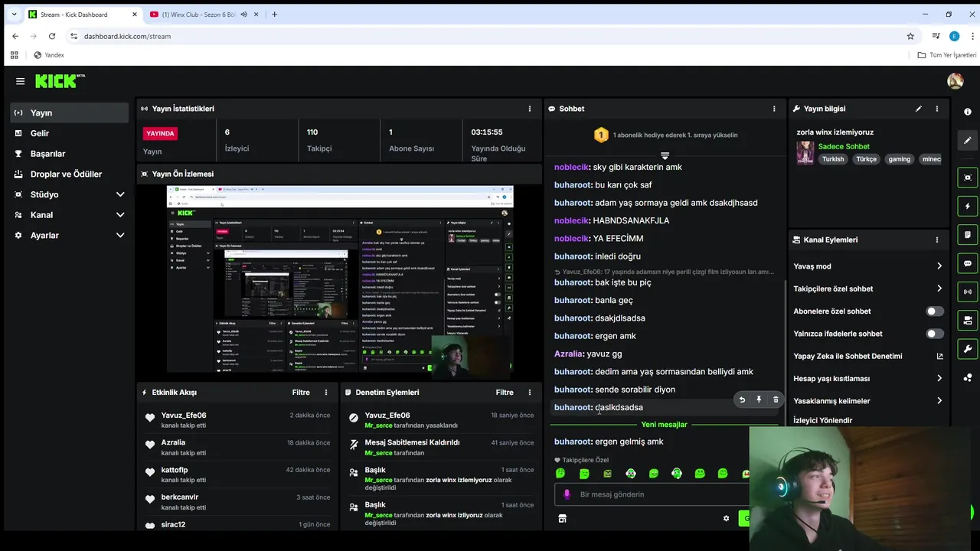This screenshot has height=551, width=980.
Task: Click the info icon in right rail
Action: 968,112
